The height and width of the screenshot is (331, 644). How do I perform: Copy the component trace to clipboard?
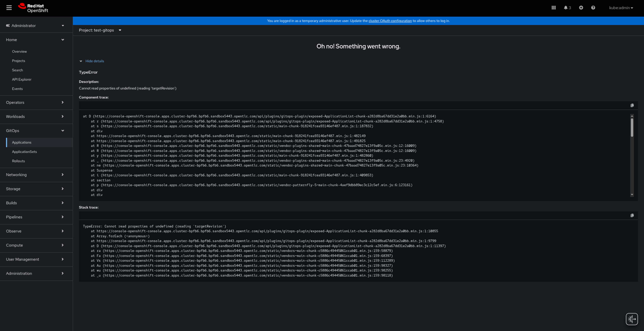point(632,105)
